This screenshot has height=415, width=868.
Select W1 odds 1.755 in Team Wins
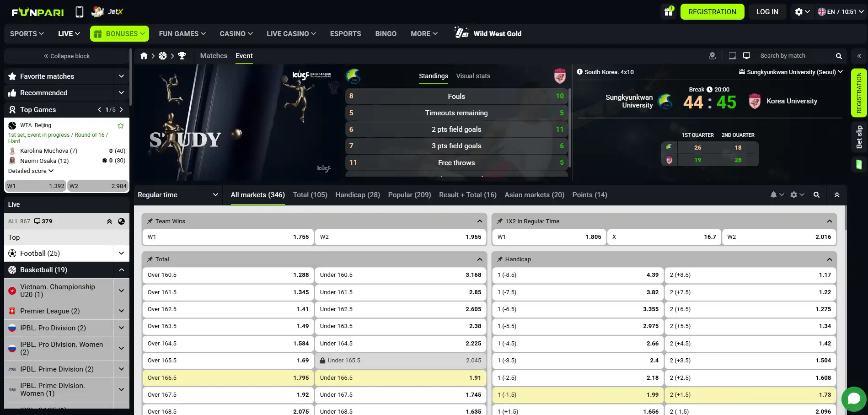coord(228,237)
